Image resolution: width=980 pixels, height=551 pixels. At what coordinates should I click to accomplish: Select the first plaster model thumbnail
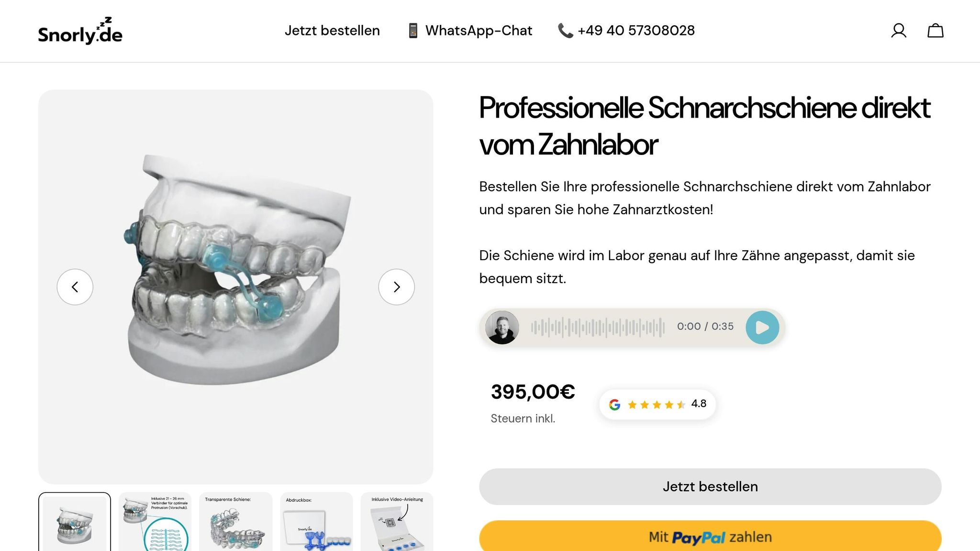[x=75, y=522]
